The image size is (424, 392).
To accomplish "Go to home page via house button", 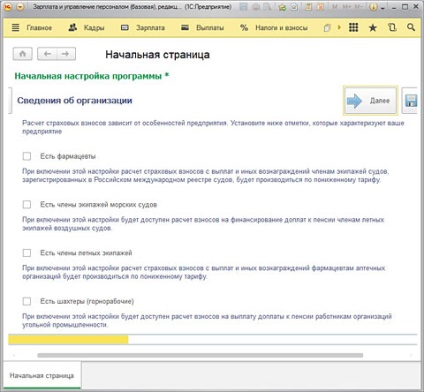I will (23, 54).
